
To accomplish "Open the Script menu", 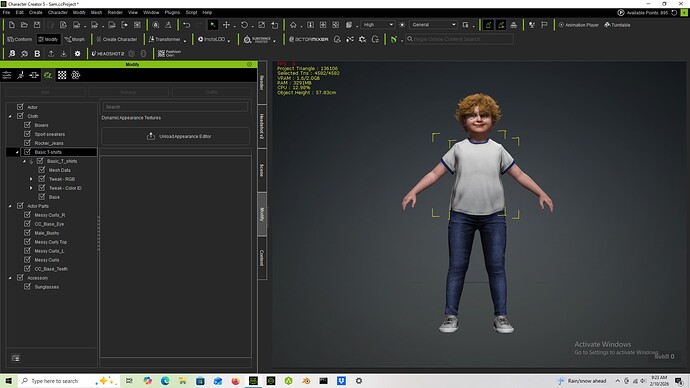I will (191, 12).
